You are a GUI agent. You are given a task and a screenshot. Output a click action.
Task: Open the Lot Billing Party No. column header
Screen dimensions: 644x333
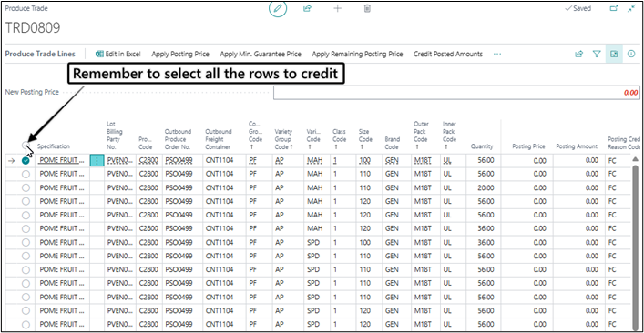115,136
